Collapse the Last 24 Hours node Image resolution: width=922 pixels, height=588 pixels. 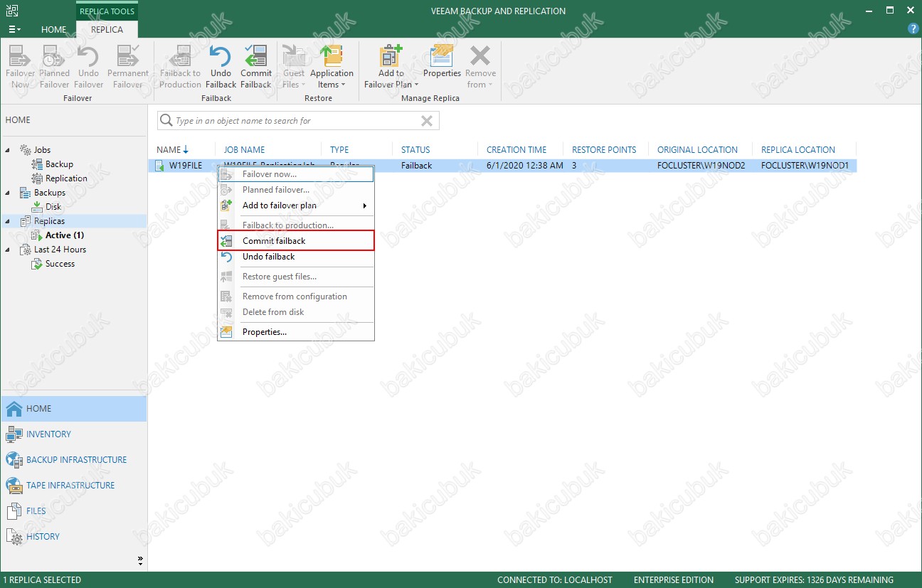click(x=8, y=250)
